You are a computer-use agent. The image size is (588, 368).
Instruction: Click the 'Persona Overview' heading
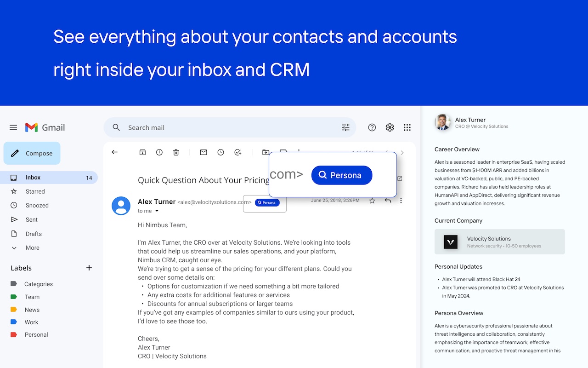click(x=459, y=313)
